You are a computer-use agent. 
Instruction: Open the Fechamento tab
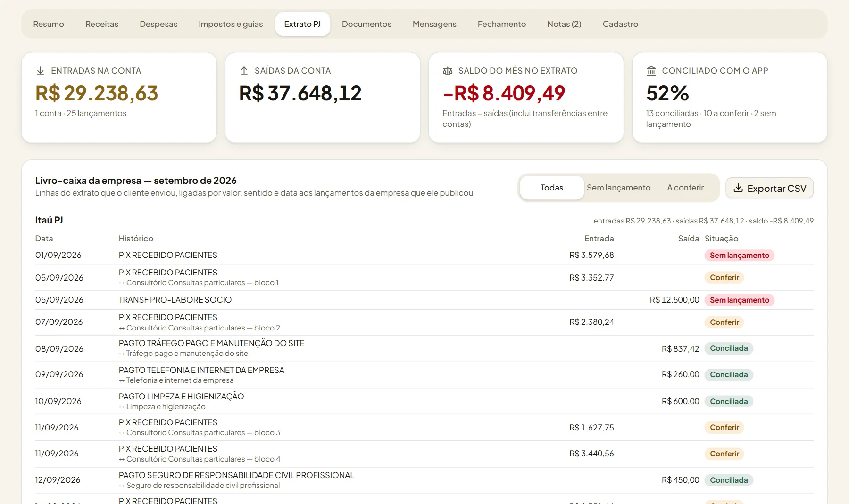point(502,24)
